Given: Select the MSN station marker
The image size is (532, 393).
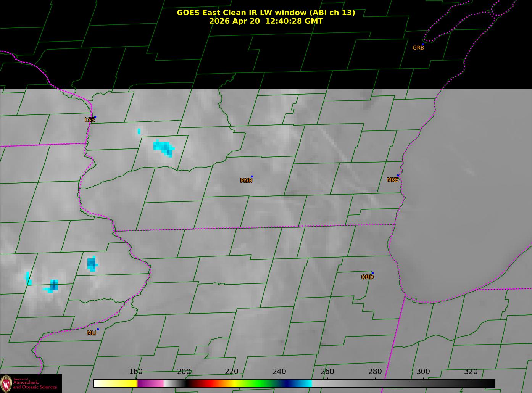Looking at the screenshot, I should (x=252, y=177).
